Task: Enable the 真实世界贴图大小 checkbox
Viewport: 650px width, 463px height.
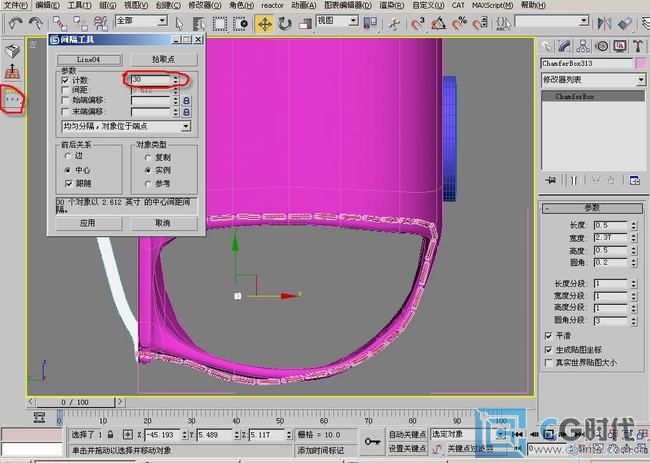Action: [x=548, y=363]
